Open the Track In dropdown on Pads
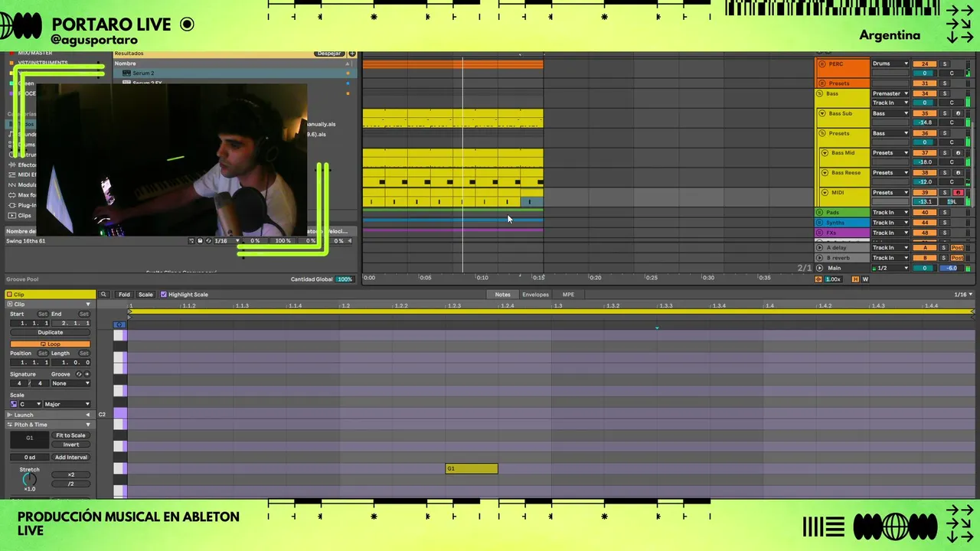This screenshot has height=551, width=980. [890, 213]
